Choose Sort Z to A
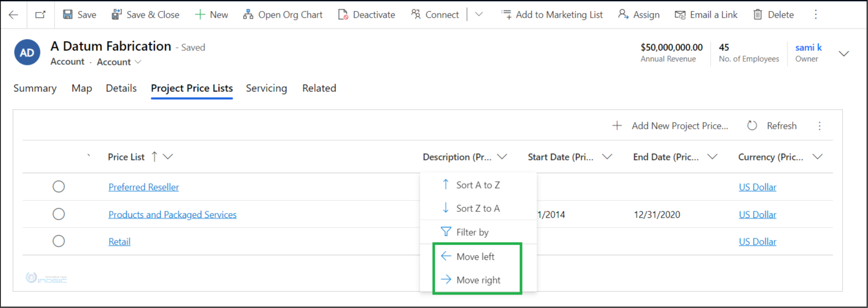Image resolution: width=868 pixels, height=308 pixels. click(478, 208)
